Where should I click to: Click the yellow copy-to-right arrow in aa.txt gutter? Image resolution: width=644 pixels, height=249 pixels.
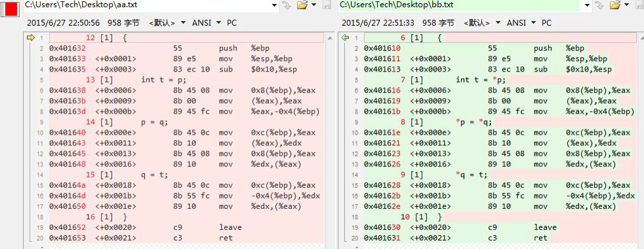click(30, 38)
